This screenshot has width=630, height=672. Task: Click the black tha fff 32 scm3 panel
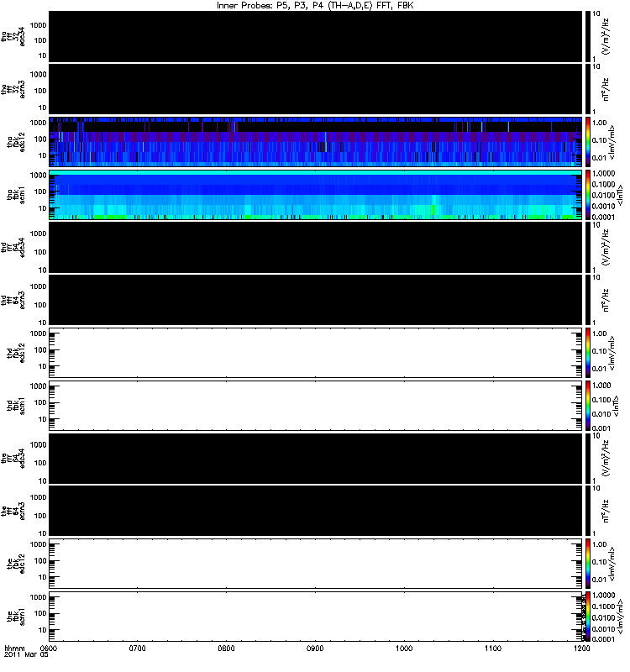pos(316,89)
